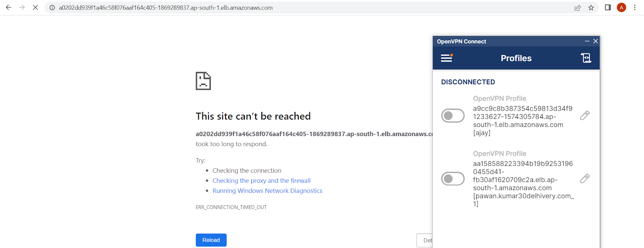Viewport: 644px width, 248px height.
Task: Open Checking the proxy and the firewall link
Action: pos(262,181)
